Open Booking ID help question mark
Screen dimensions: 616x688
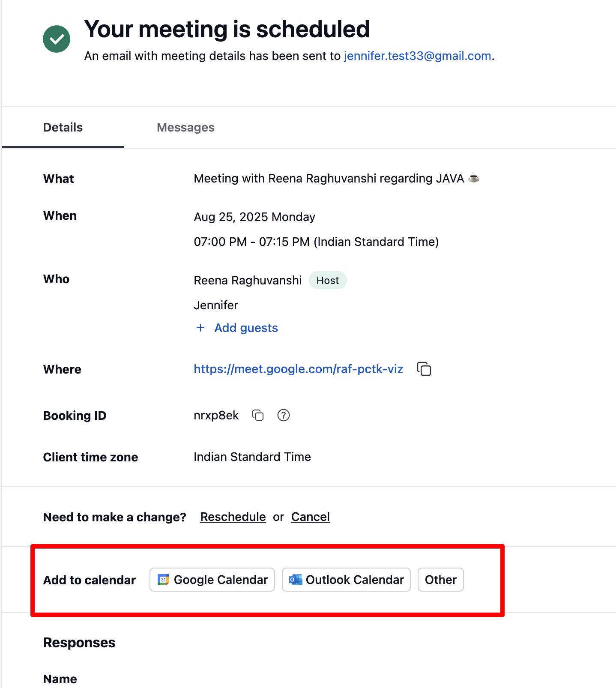(284, 415)
